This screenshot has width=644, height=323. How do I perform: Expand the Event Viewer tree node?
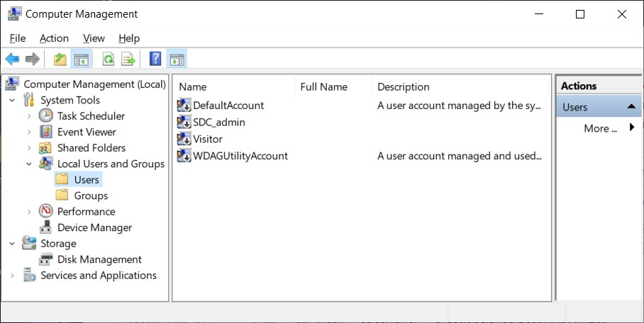[x=29, y=132]
